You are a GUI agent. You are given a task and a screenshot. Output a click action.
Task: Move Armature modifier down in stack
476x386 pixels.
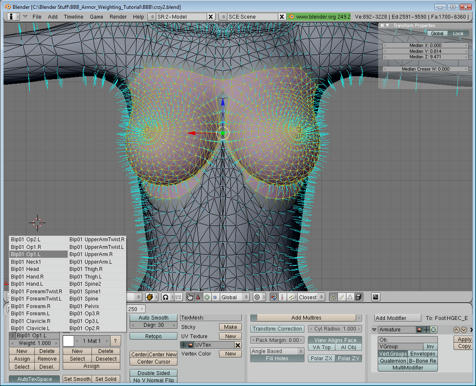[x=463, y=330]
